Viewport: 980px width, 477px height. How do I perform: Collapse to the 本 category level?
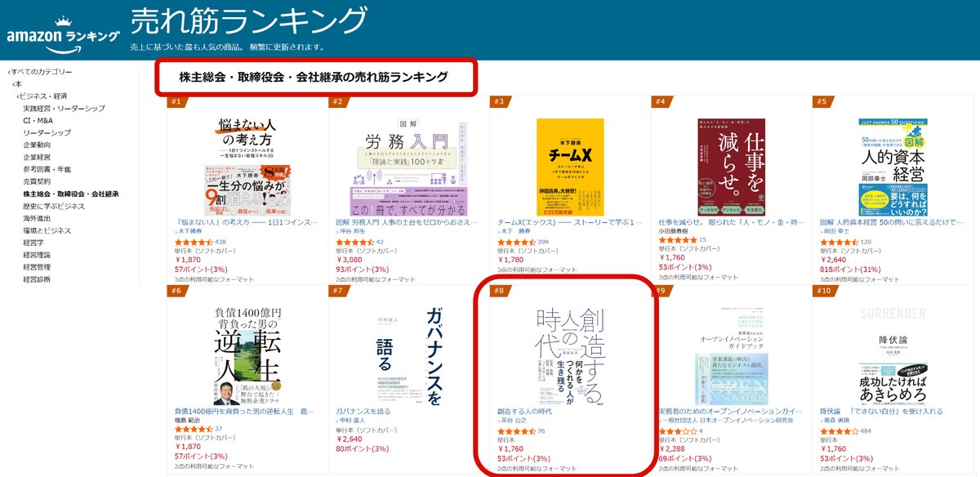pos(17,84)
